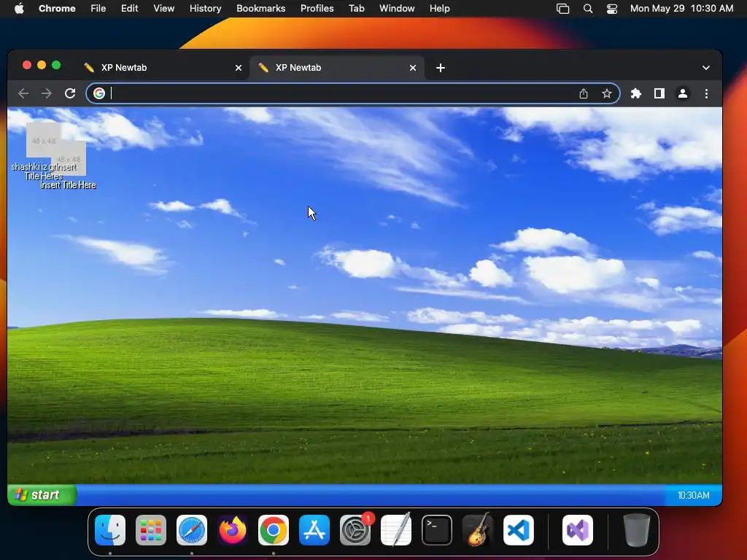
Task: Open a new tab with plus button
Action: click(441, 68)
